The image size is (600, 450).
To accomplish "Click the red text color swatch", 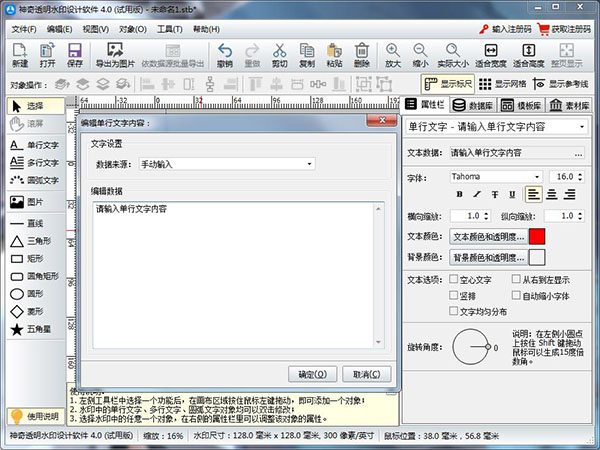I will (x=537, y=237).
